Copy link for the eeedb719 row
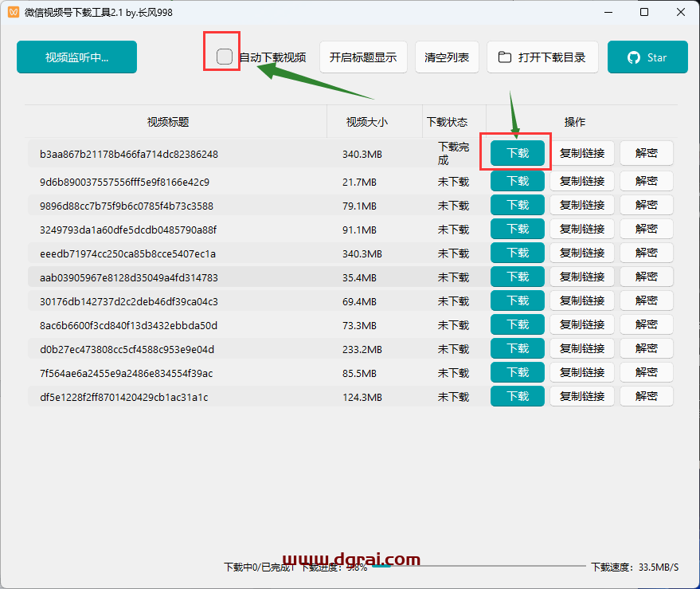This screenshot has width=700, height=589. coord(582,253)
